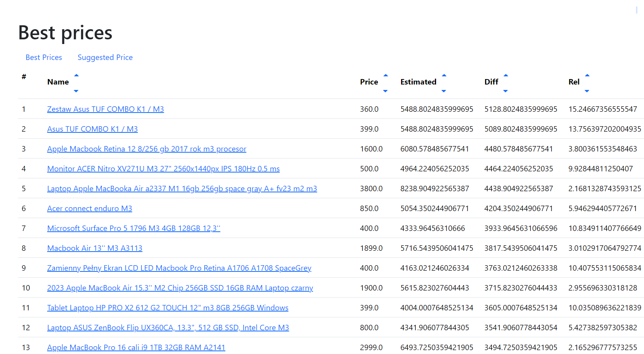The image size is (644, 354).
Task: Sort Diff column ascending arrow
Action: coord(506,76)
